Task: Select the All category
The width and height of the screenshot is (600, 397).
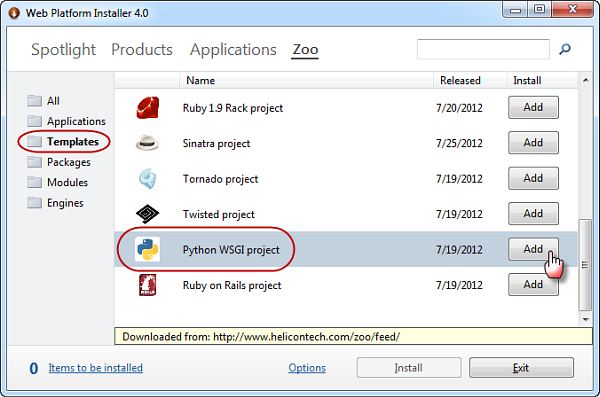Action: pos(53,101)
